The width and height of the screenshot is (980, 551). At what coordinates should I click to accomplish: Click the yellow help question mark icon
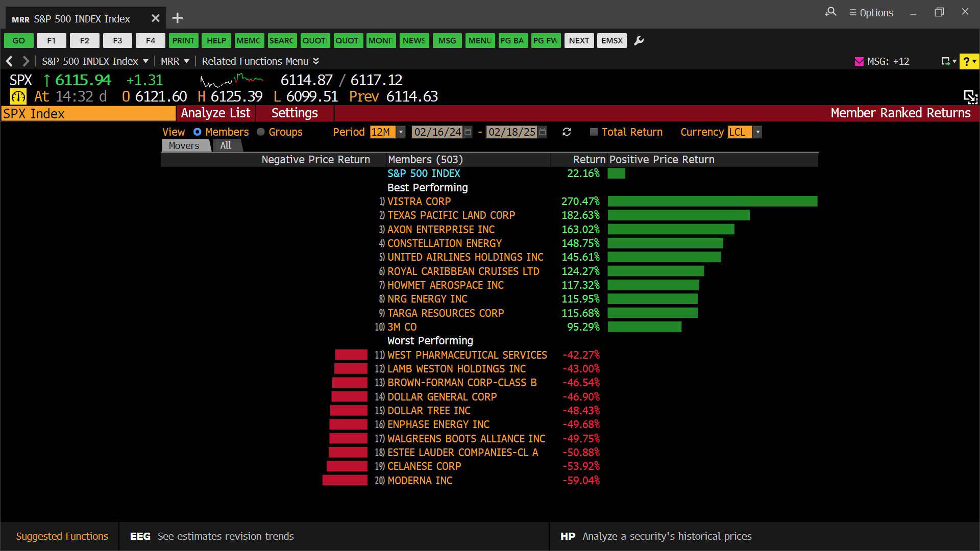pos(966,62)
